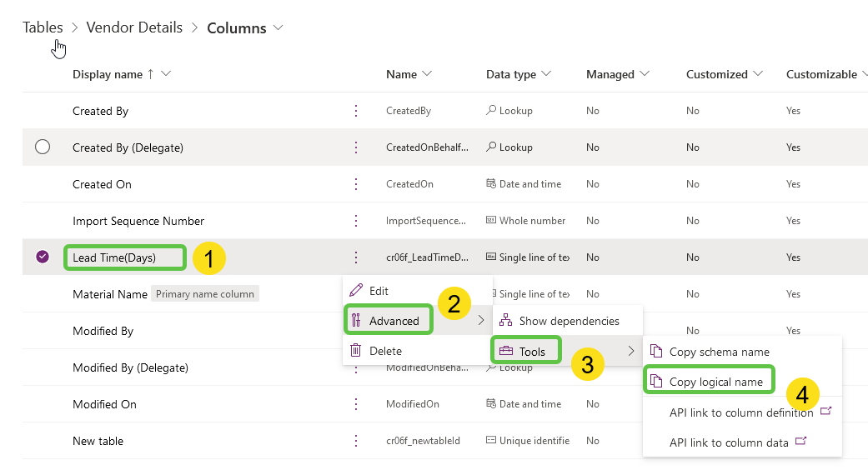Open more options for Created By row
The height and width of the screenshot is (470, 868).
point(356,111)
